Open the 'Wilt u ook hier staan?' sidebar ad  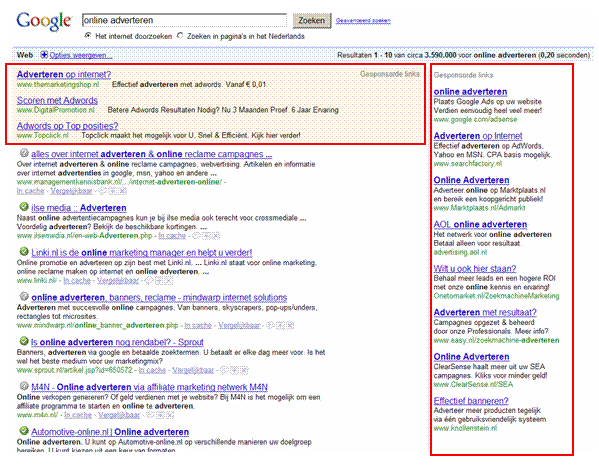(x=475, y=269)
